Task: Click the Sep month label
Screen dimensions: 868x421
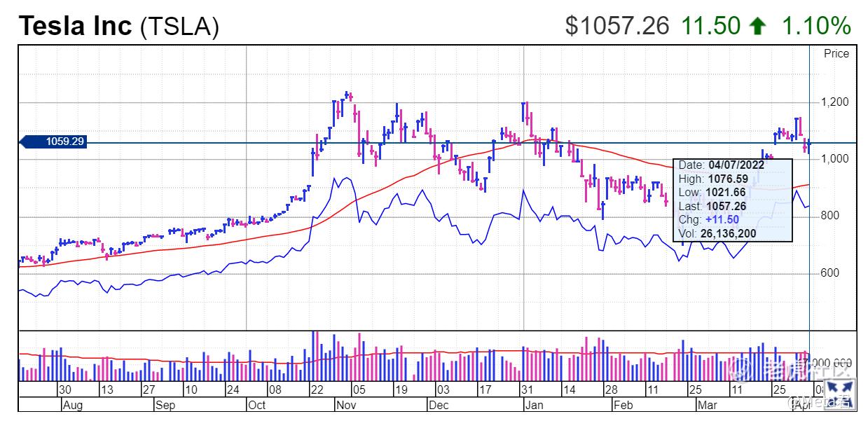Action: [165, 405]
